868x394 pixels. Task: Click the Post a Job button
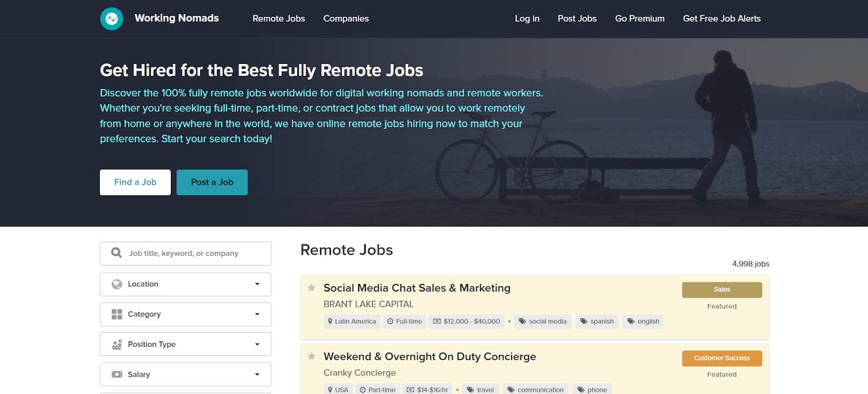click(212, 182)
